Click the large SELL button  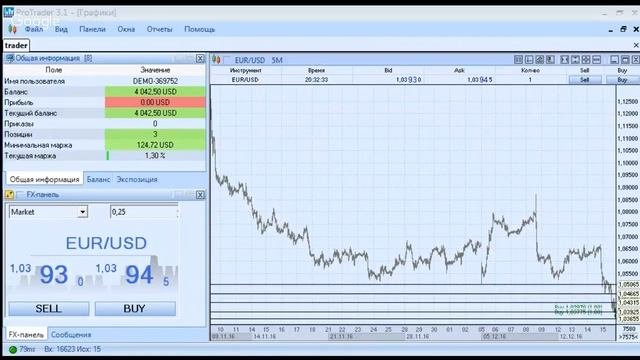pos(49,309)
